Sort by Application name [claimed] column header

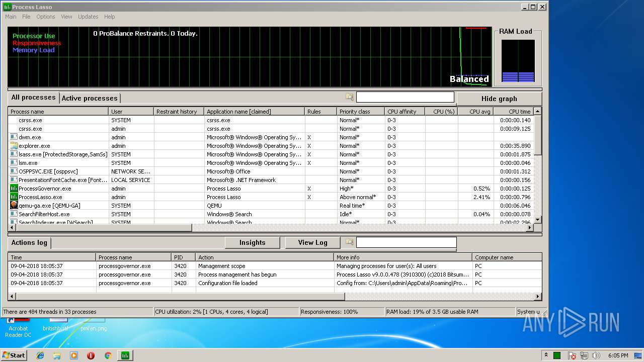coord(254,112)
